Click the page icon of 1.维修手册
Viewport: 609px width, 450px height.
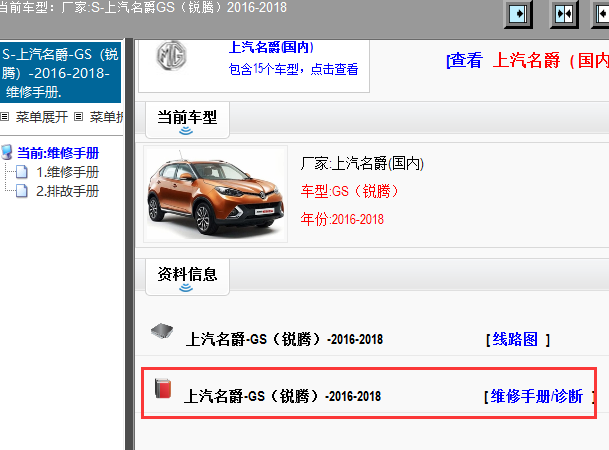[x=22, y=172]
